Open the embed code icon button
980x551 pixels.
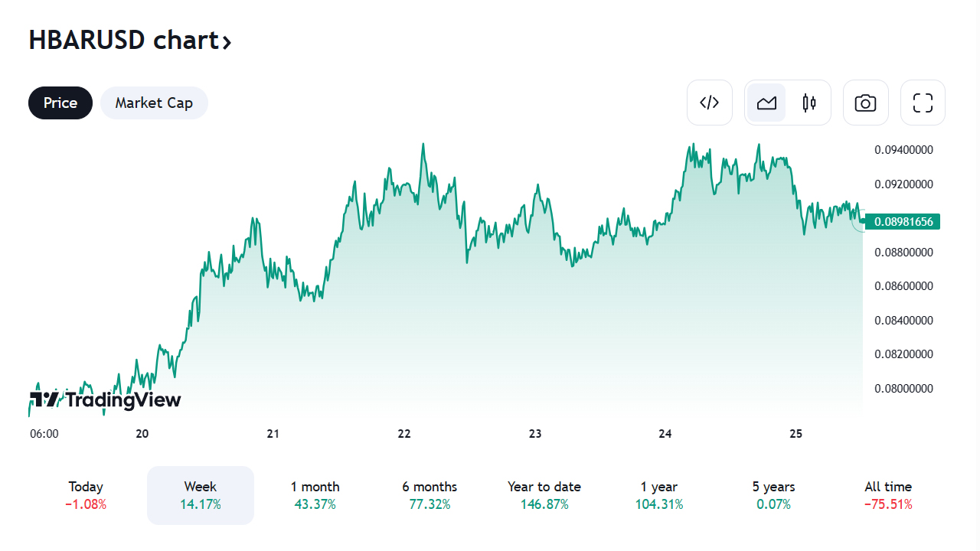[x=710, y=103]
